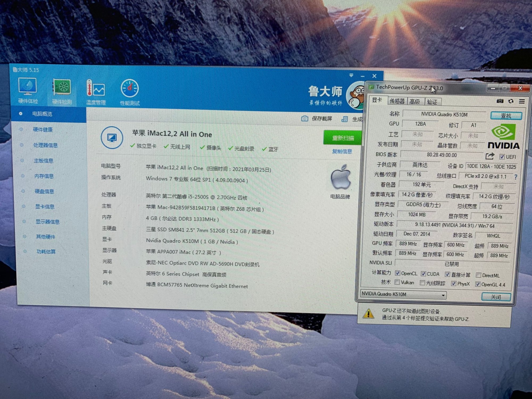Open the hardware checkup (硬件体检) icon
The height and width of the screenshot is (399, 532).
point(28,87)
